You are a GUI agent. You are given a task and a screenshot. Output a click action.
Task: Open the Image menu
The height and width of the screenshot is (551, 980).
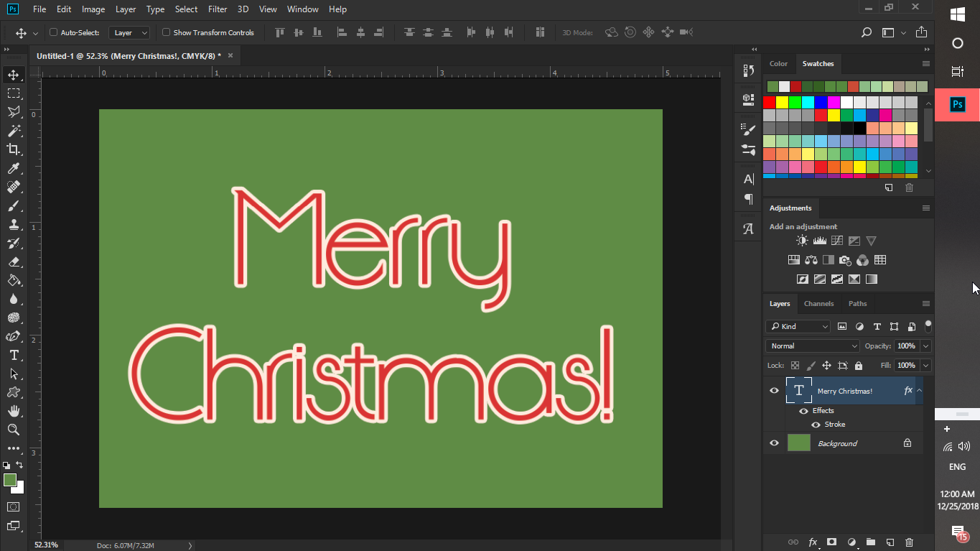pyautogui.click(x=93, y=9)
